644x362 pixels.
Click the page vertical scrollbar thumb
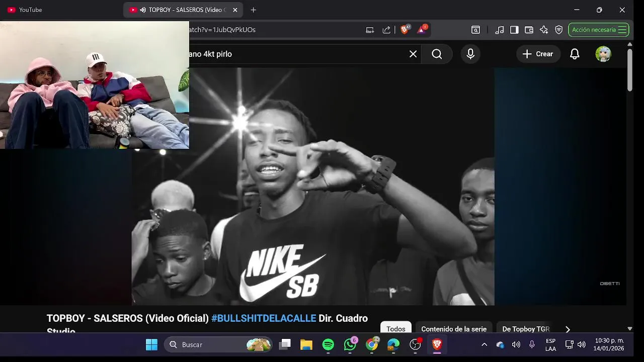[630, 70]
